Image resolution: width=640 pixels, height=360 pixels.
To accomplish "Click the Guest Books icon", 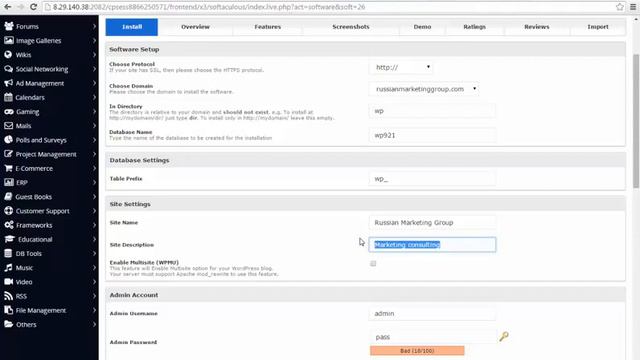I will pos(8,196).
